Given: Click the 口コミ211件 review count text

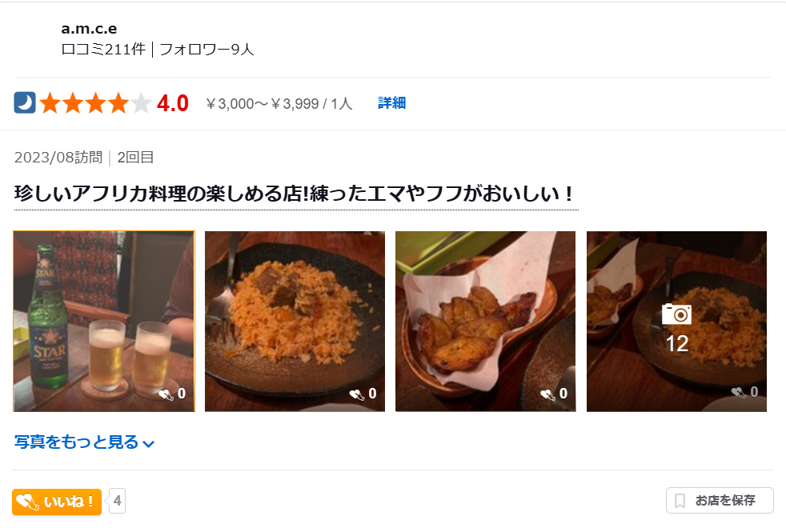Looking at the screenshot, I should [x=103, y=49].
